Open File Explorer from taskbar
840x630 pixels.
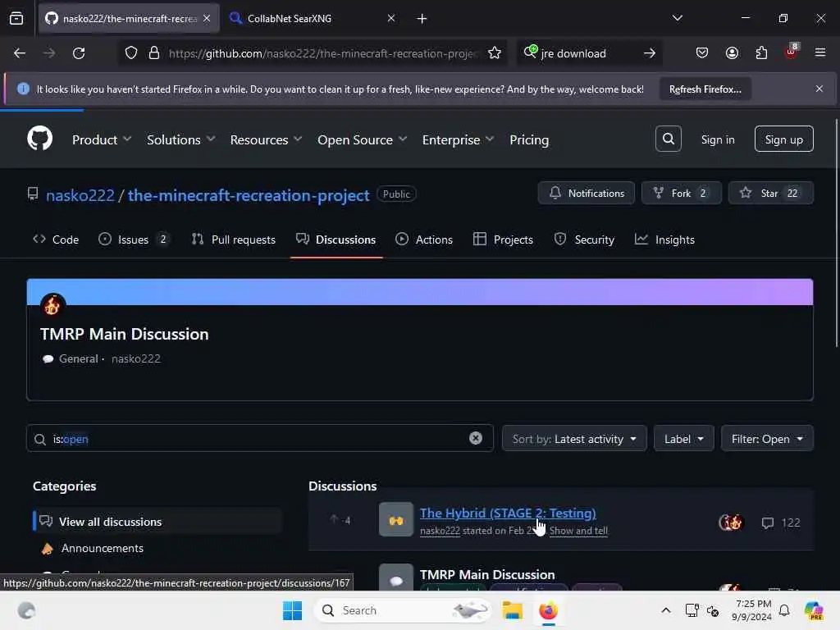512,610
